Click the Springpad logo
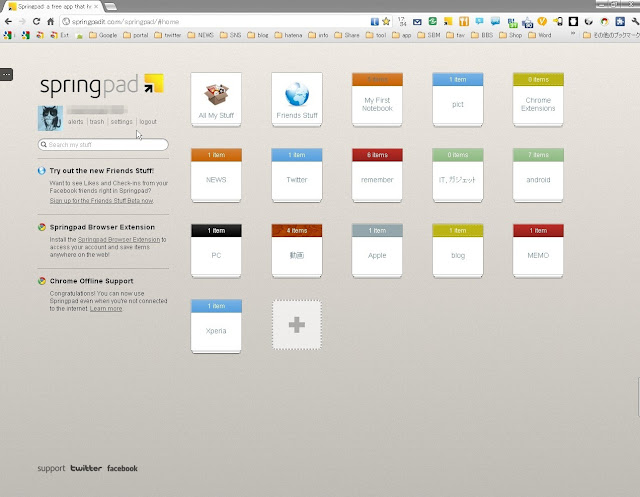 [x=102, y=85]
